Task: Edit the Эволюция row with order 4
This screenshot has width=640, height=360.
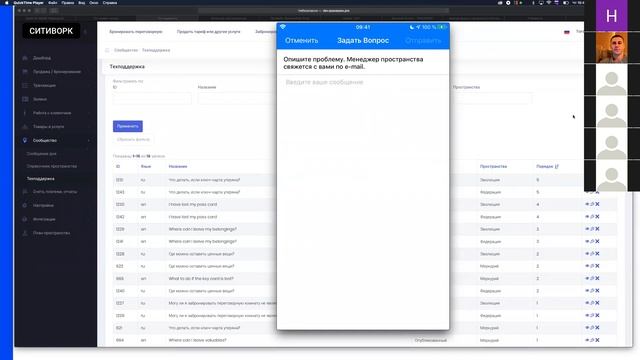Action: coord(592,204)
